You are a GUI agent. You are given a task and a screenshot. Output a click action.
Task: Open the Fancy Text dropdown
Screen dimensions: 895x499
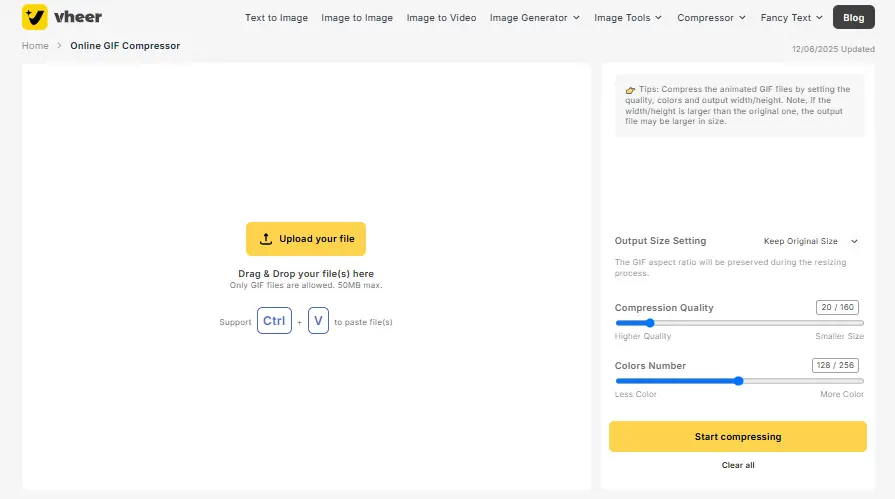(x=792, y=18)
